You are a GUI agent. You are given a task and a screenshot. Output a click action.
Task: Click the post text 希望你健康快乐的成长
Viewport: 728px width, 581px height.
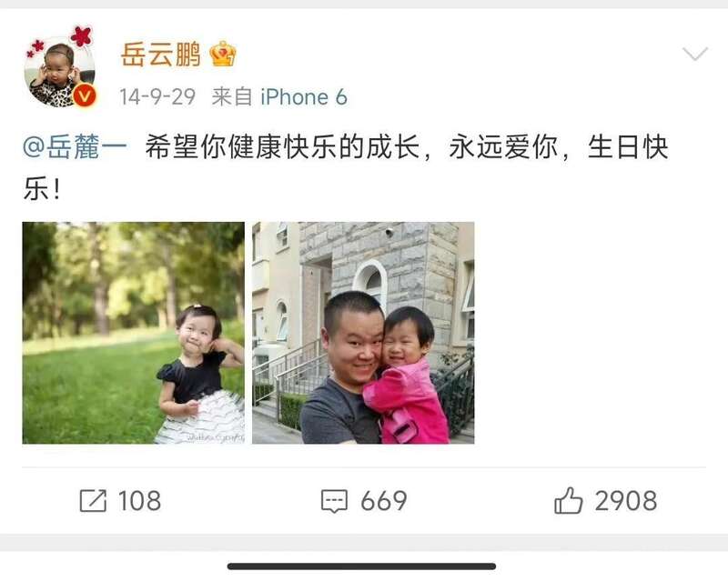coord(282,147)
